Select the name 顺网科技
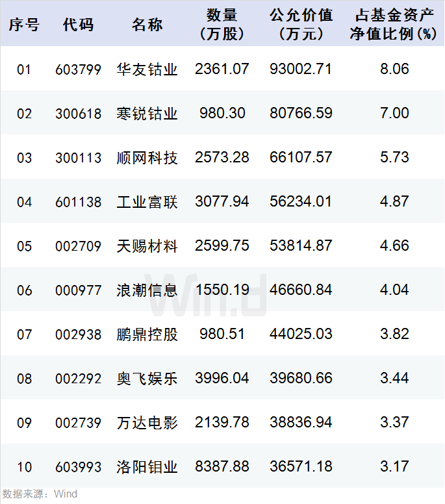Viewport: 445px width, 504px height. 147,158
